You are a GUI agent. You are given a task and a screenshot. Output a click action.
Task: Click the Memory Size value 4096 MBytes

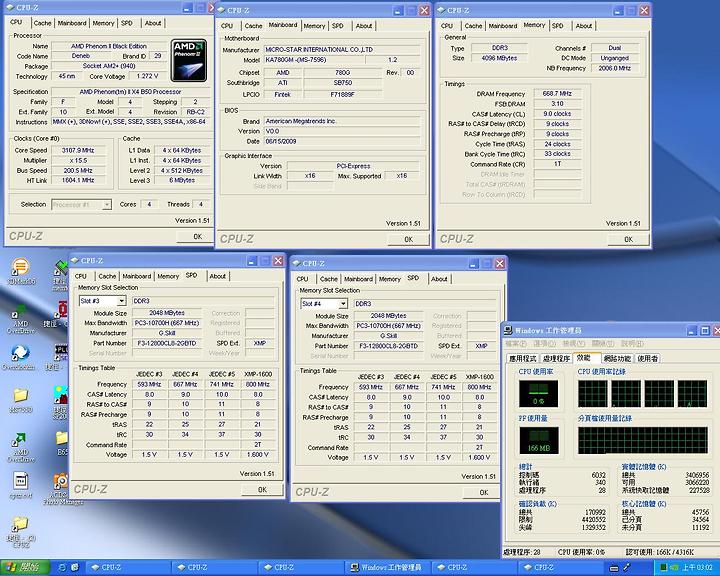point(499,58)
